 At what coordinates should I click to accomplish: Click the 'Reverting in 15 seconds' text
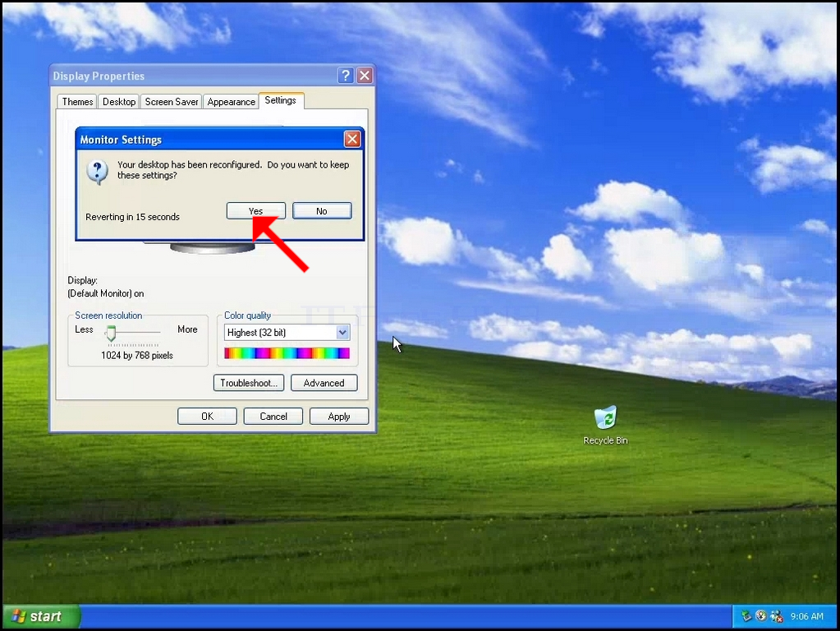click(x=132, y=217)
